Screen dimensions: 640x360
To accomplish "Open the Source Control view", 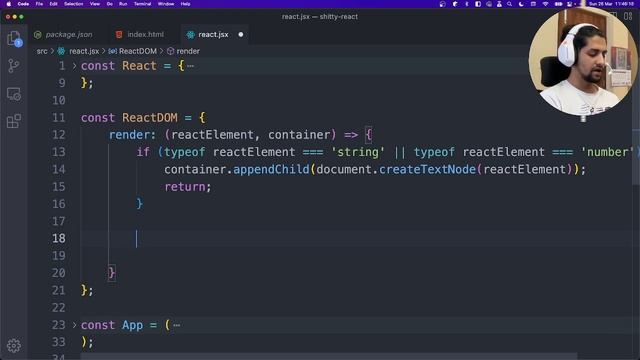I will pyautogui.click(x=13, y=66).
